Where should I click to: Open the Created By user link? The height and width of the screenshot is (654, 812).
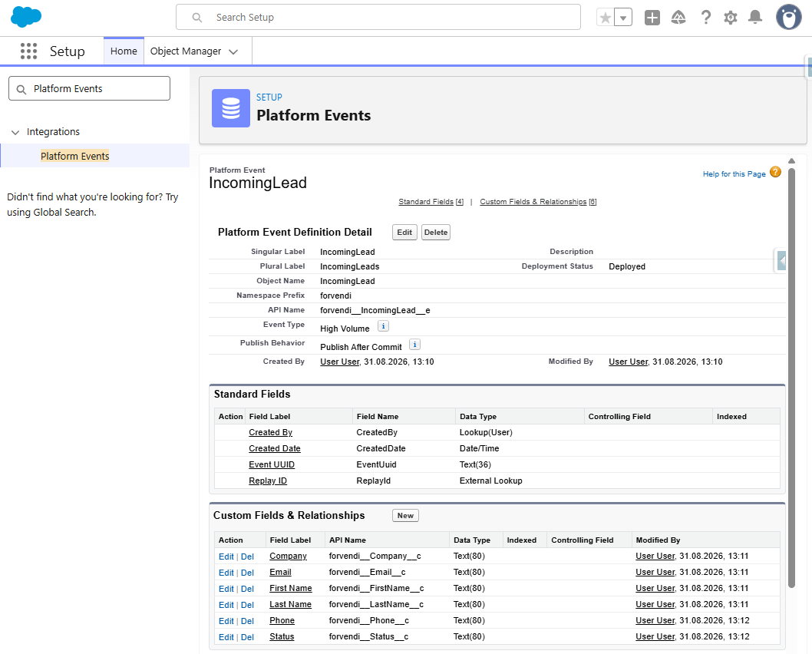tap(340, 362)
